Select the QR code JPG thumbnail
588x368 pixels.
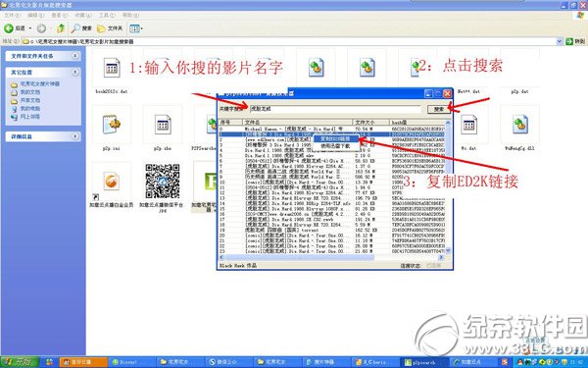[x=163, y=181]
